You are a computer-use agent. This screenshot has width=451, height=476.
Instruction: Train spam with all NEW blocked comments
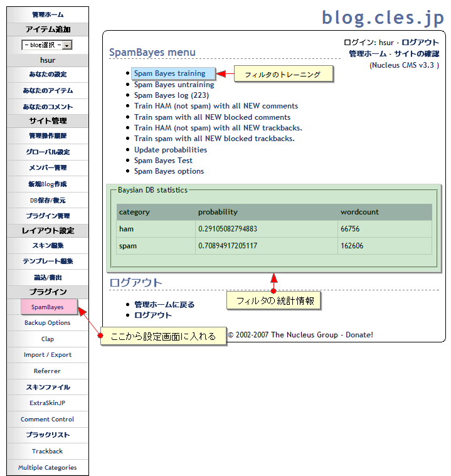(x=212, y=117)
